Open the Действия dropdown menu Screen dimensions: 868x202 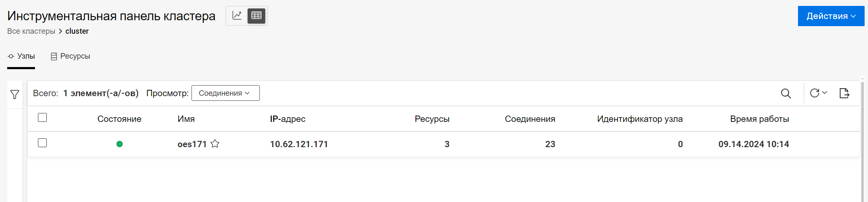[x=831, y=16]
